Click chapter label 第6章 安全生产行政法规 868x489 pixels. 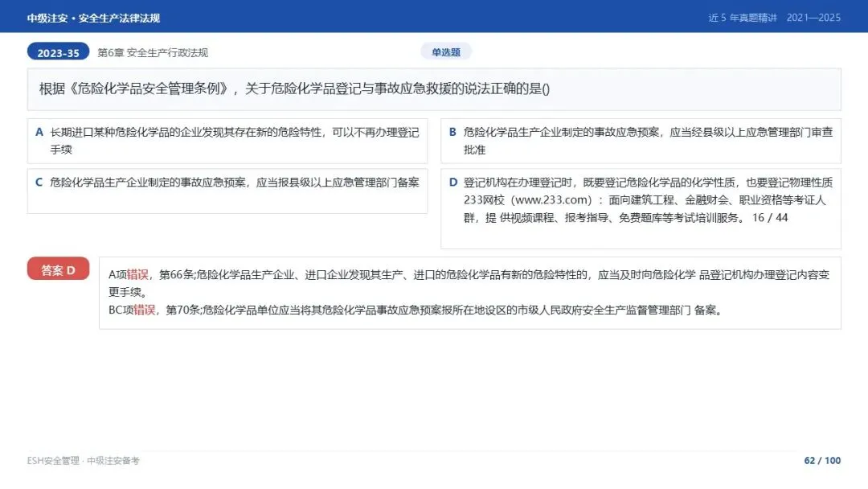[153, 52]
